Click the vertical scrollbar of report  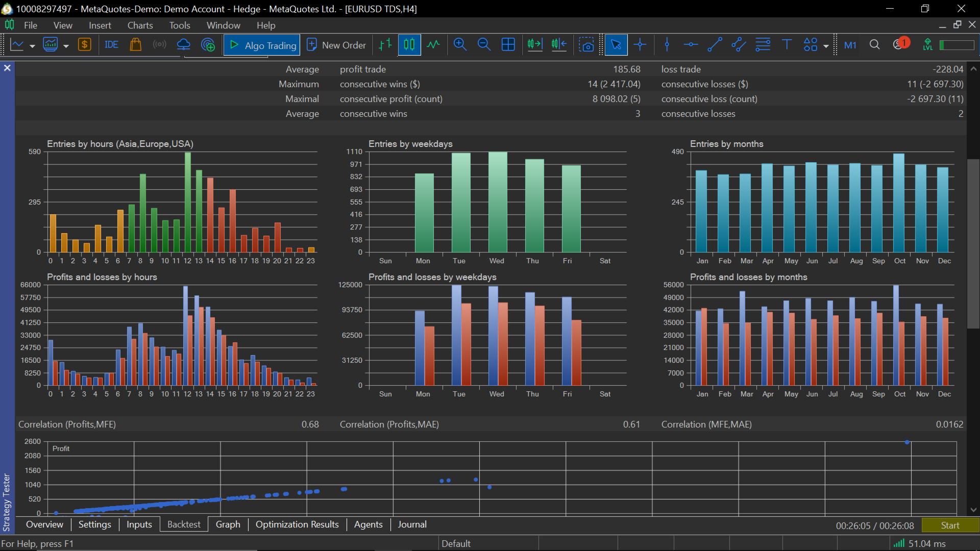tap(973, 243)
